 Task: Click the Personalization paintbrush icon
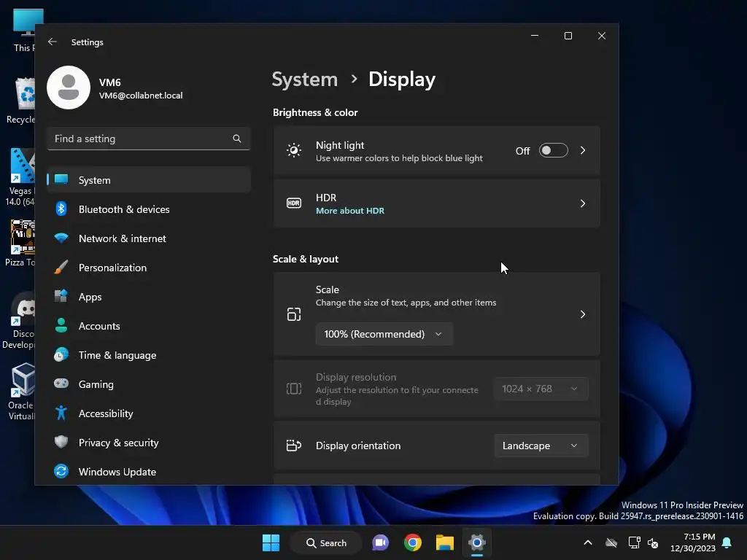[61, 267]
